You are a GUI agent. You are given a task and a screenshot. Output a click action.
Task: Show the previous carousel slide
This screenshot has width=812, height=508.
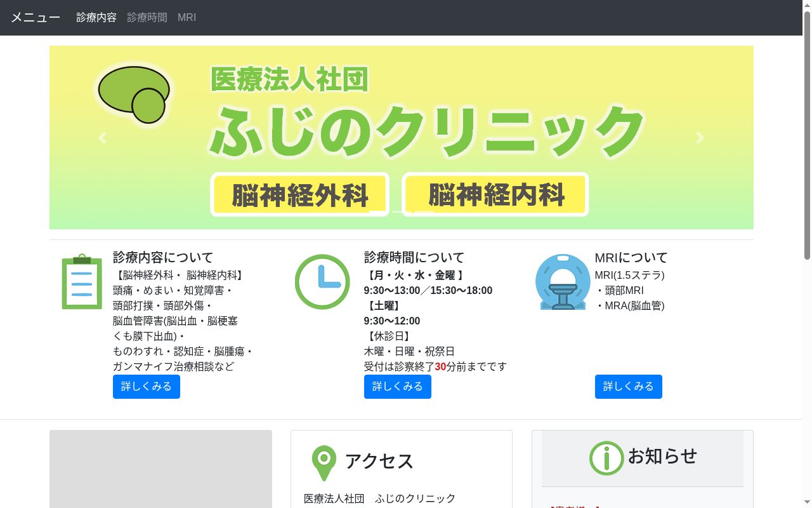(x=102, y=137)
